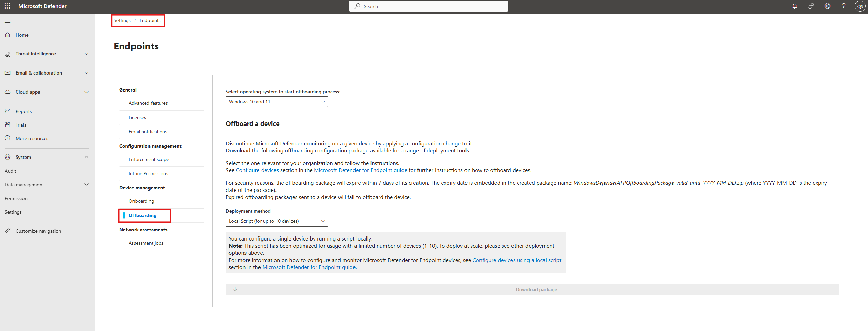Screen dimensions: 868x331
Task: Expand Data management chevron
Action: (x=86, y=184)
